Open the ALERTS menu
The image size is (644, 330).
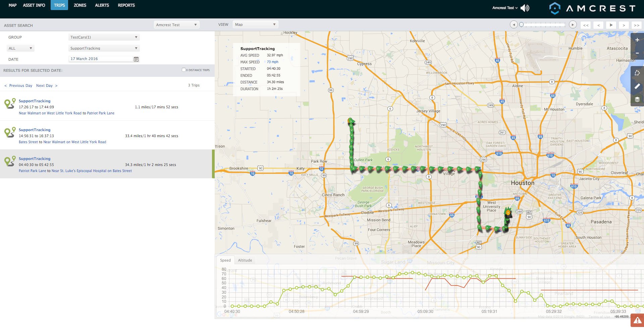click(102, 5)
